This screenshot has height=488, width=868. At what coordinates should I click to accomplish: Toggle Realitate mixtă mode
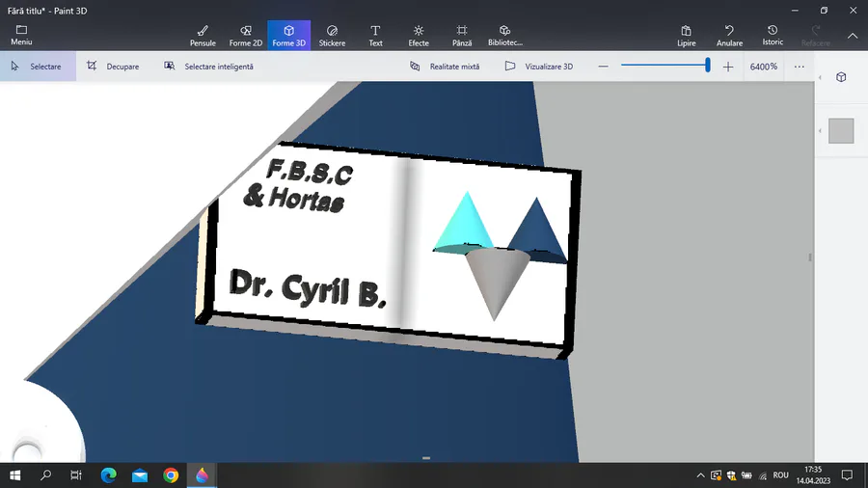pyautogui.click(x=445, y=67)
